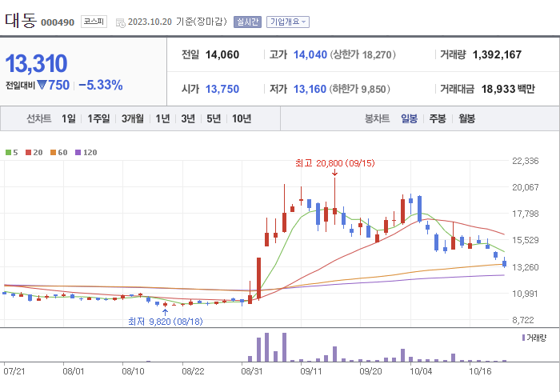Click the change percent -5.33%
Image resolution: width=560 pixels, height=392 pixels.
101,86
